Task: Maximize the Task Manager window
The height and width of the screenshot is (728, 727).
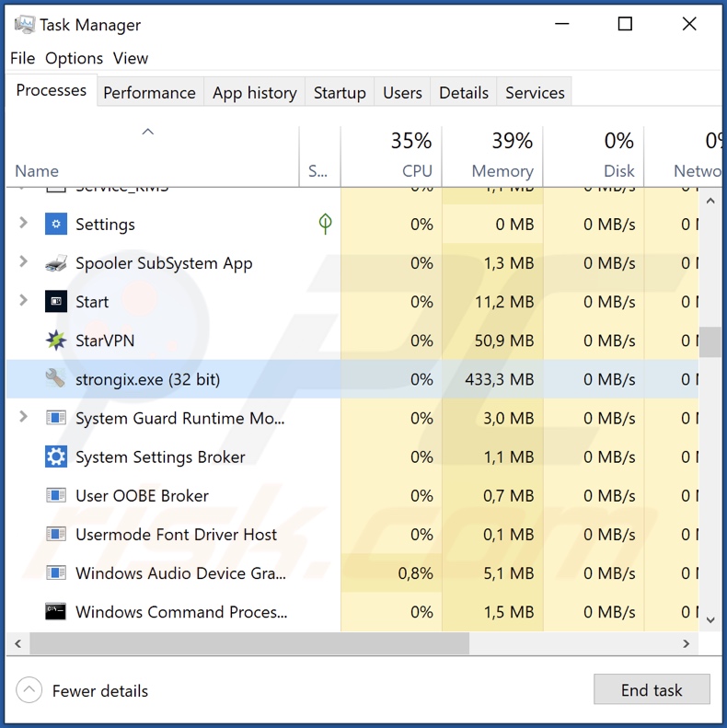Action: pos(625,24)
